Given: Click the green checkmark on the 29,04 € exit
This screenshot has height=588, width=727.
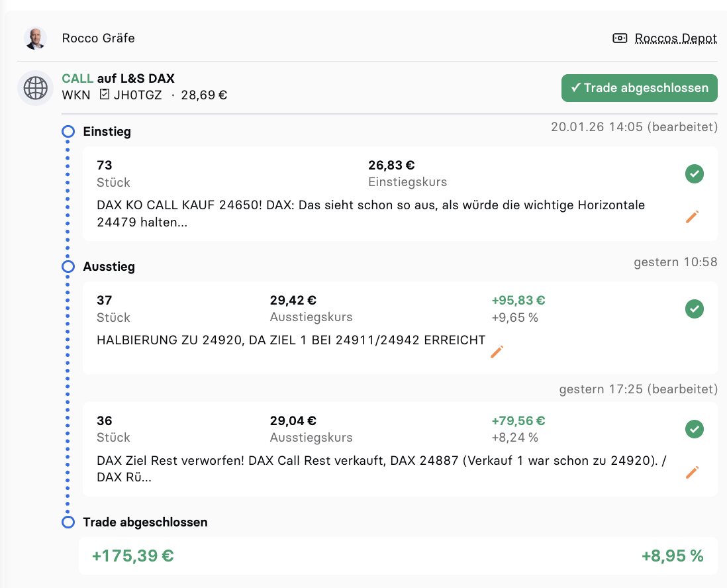Looking at the screenshot, I should tap(694, 430).
